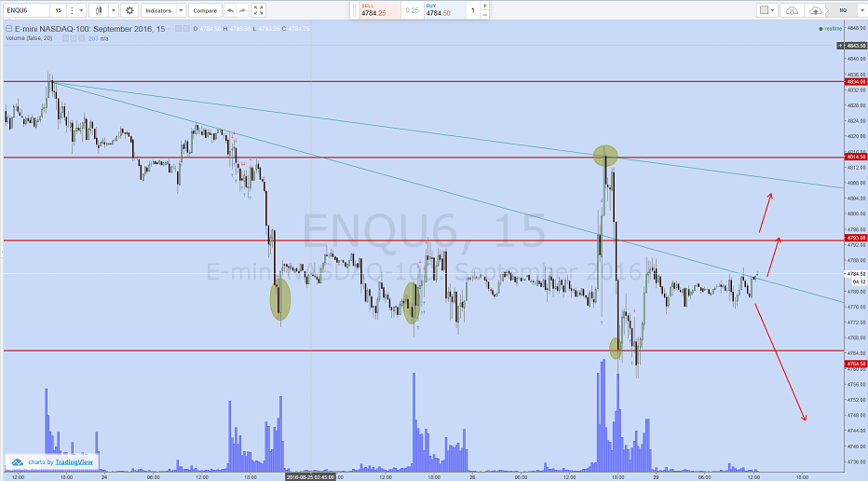The image size is (868, 481).
Task: Increase order quantity with plus
Action: tap(484, 6)
